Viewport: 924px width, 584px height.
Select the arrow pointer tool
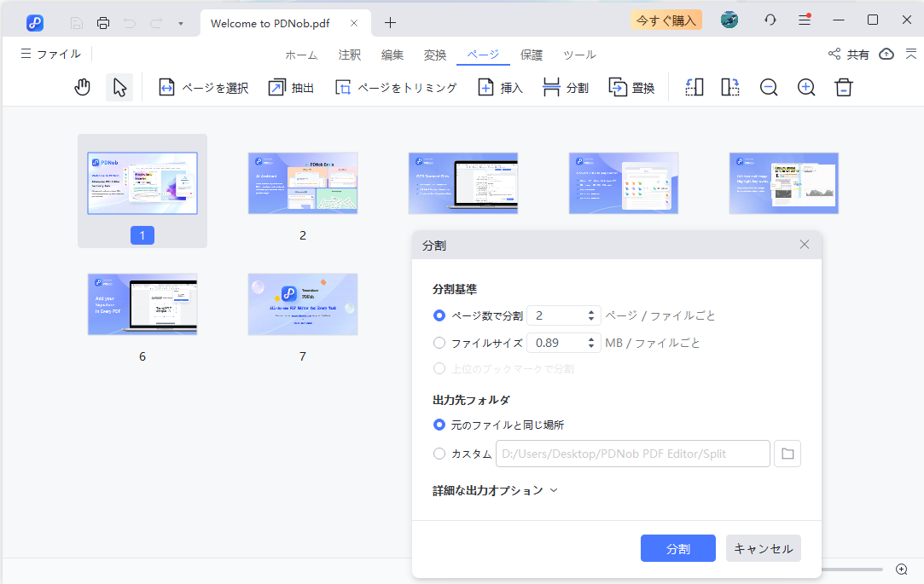pos(119,88)
